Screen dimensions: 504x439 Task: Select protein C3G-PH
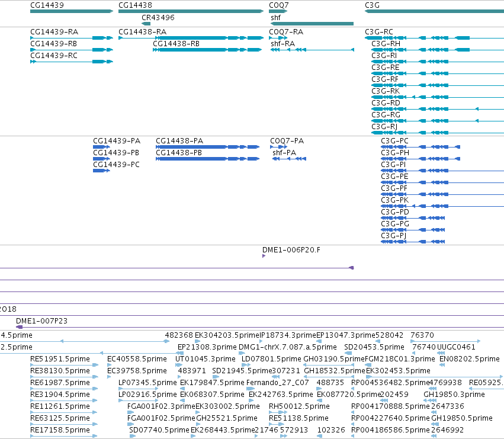point(395,153)
